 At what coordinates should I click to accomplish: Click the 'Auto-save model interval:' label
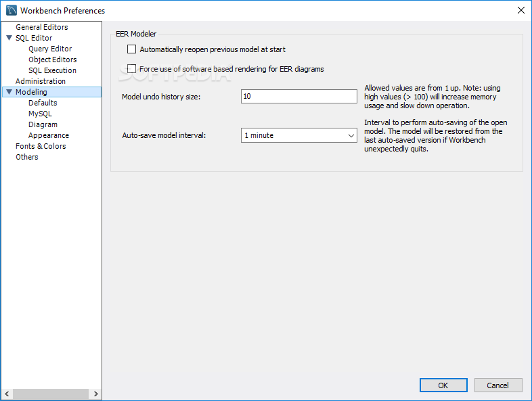[164, 136]
